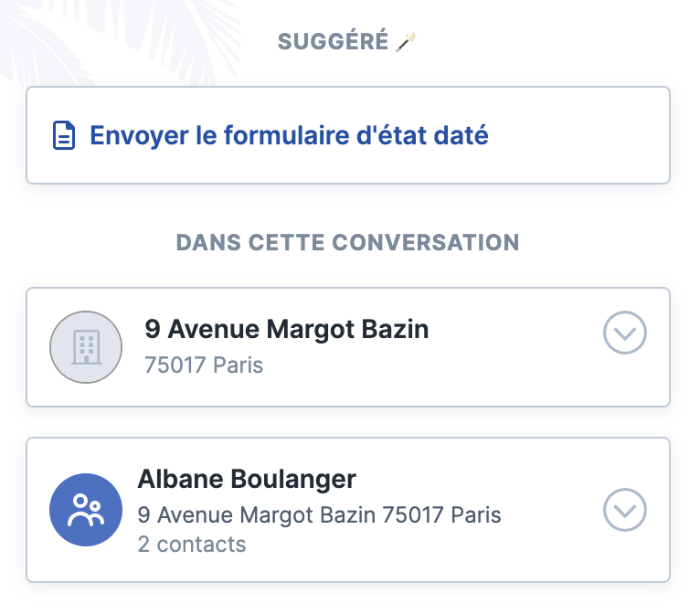Click empty space in the suggested action card

pos(580,135)
